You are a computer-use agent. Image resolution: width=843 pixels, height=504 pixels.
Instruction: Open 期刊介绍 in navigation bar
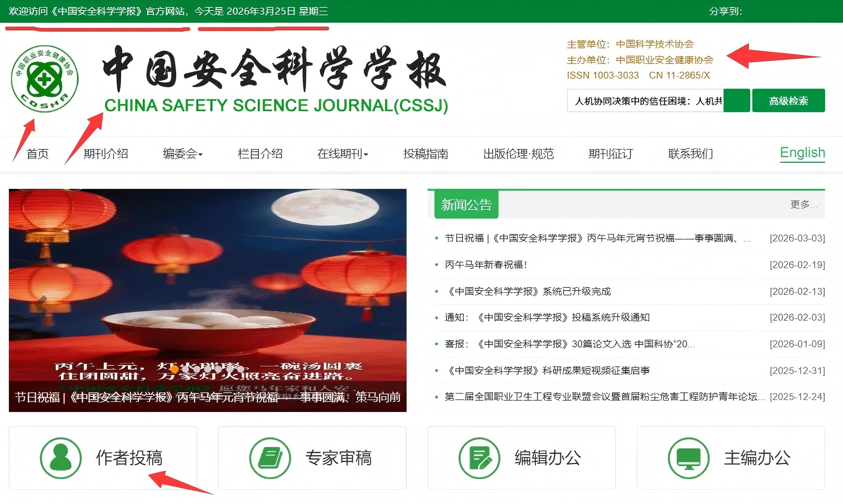coord(106,154)
